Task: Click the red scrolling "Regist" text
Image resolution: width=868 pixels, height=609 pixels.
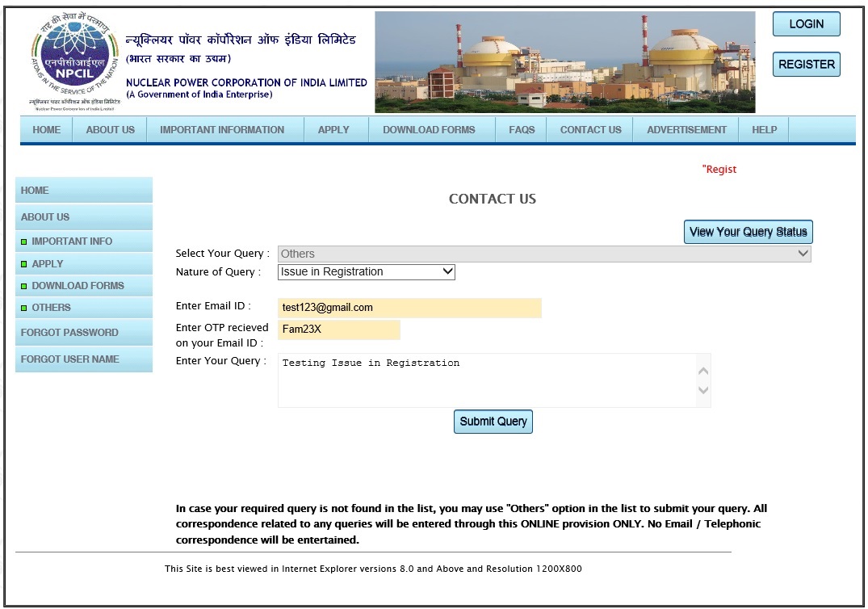Action: (719, 170)
